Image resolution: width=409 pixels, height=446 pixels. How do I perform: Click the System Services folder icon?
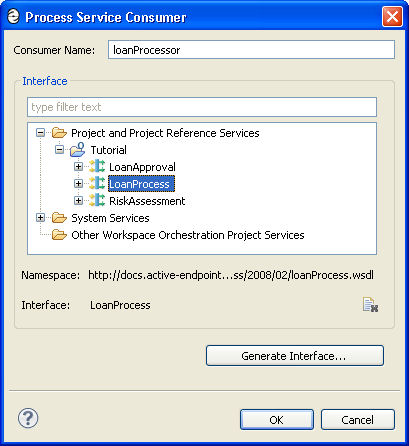point(59,218)
